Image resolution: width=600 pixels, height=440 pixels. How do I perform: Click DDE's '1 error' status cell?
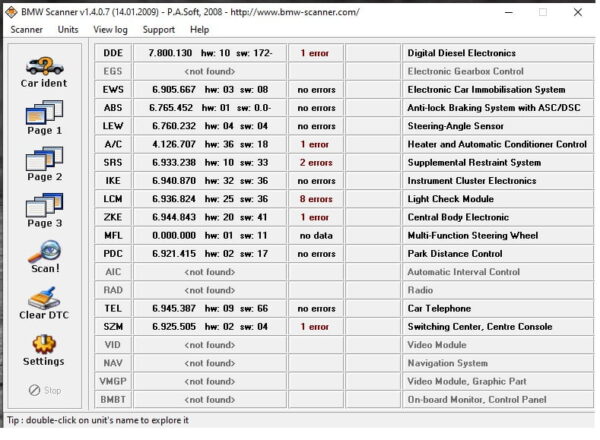point(316,53)
